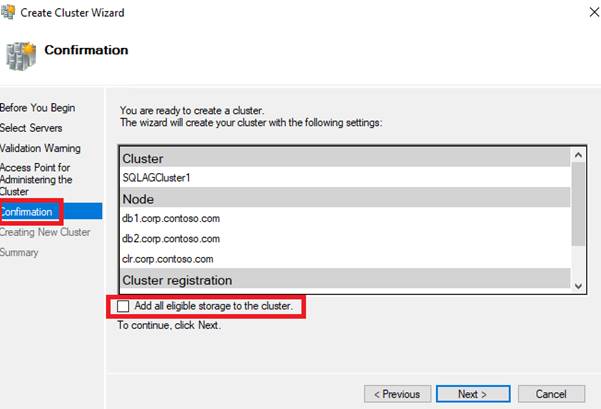The width and height of the screenshot is (601, 409).
Task: Click the 'To continue, click Next' text
Action: [x=169, y=325]
